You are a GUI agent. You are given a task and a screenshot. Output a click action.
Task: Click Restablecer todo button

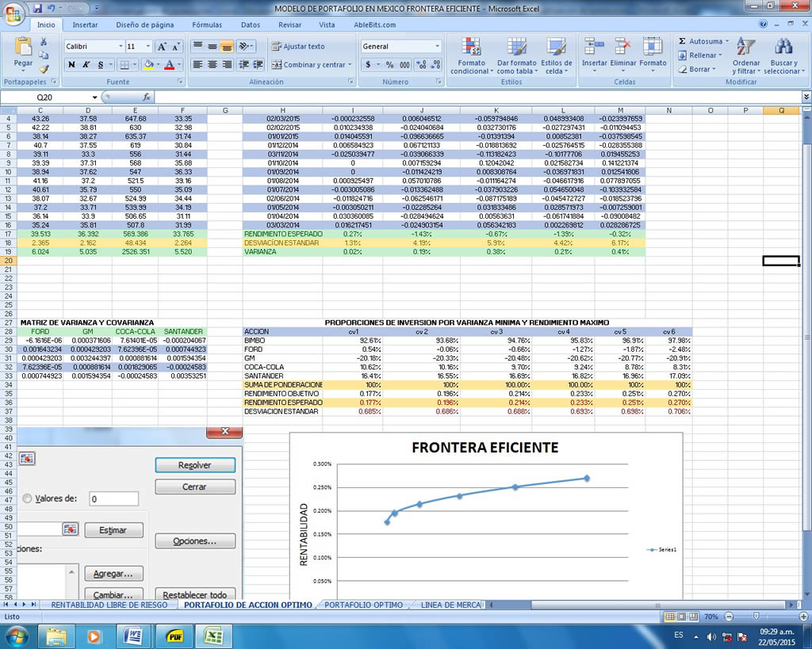(x=195, y=594)
